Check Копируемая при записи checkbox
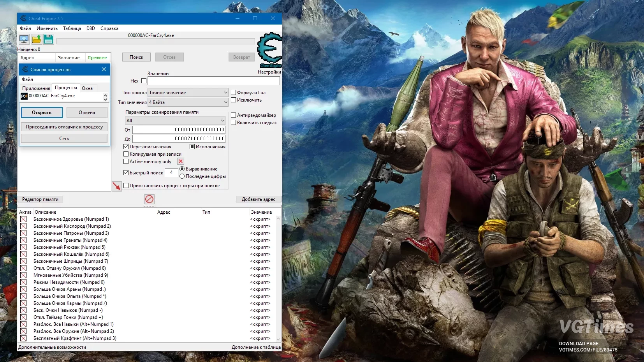The height and width of the screenshot is (362, 644). [126, 154]
